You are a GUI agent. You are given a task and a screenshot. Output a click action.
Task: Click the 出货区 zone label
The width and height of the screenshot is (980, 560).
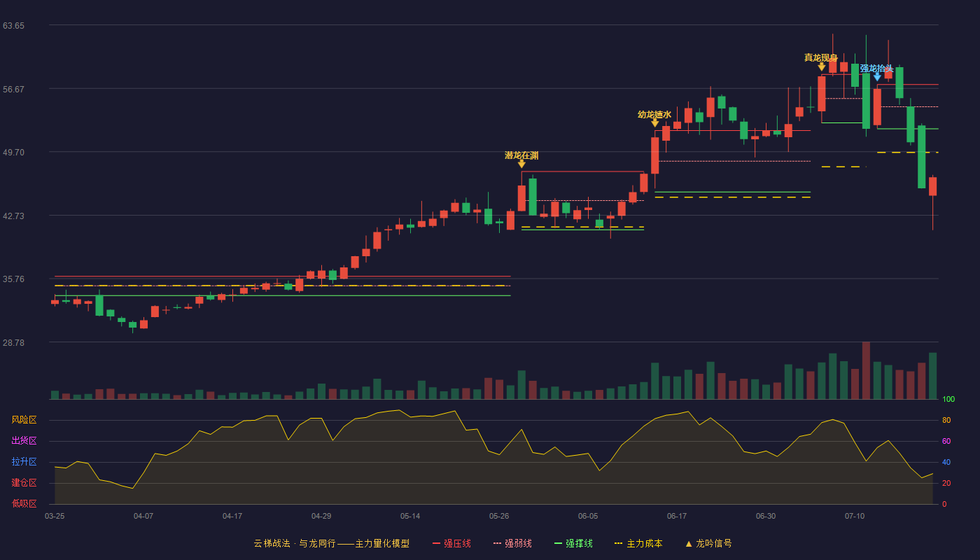[24, 441]
